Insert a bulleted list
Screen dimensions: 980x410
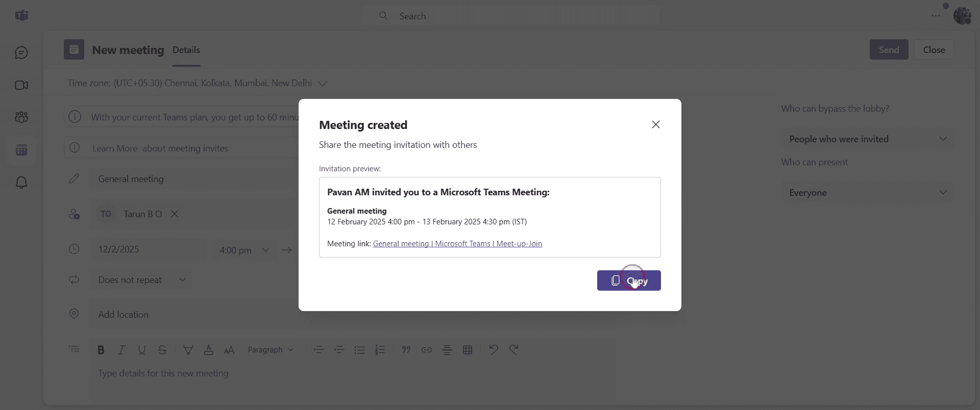(360, 350)
